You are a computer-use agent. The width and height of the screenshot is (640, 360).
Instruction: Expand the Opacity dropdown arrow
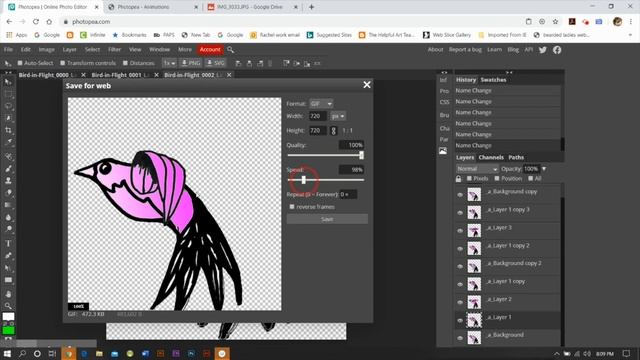(x=544, y=169)
